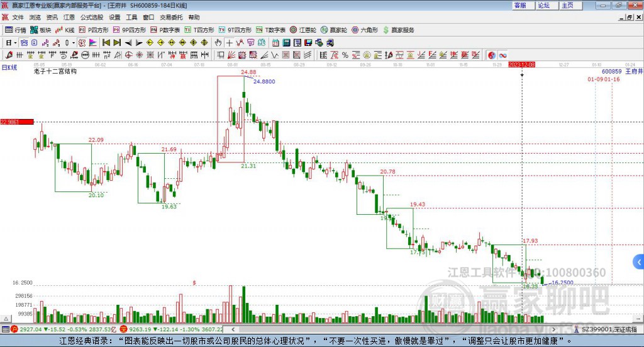Open 赢家服务 with dollar icon
The width and height of the screenshot is (644, 347).
tap(398, 30)
